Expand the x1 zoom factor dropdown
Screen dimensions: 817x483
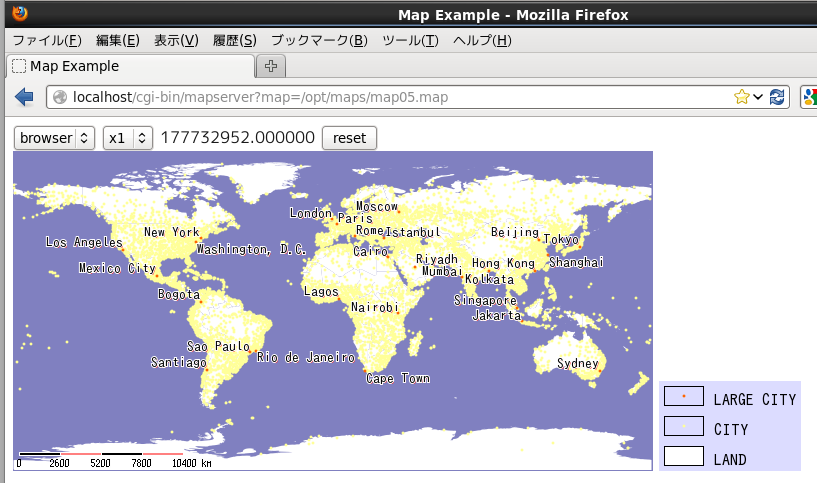[127, 138]
